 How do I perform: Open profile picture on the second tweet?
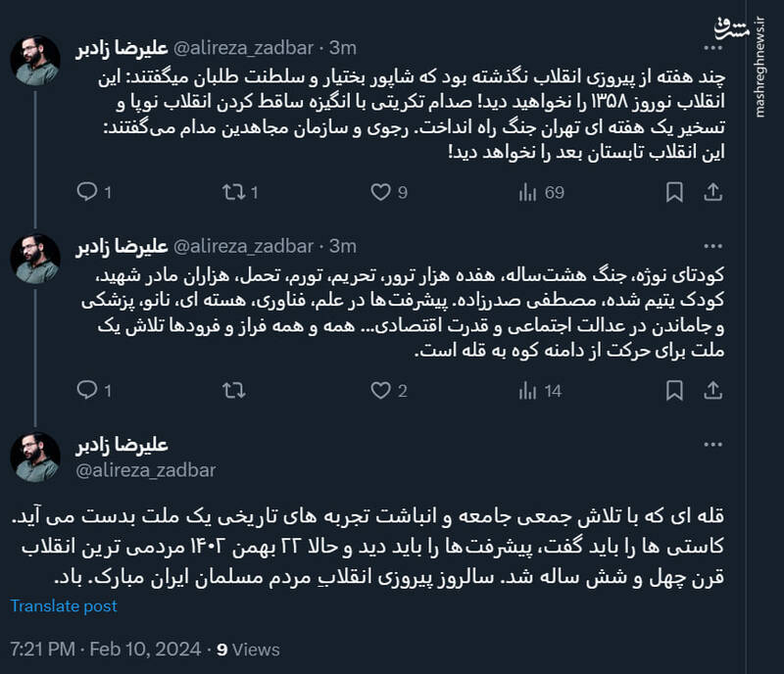click(35, 259)
